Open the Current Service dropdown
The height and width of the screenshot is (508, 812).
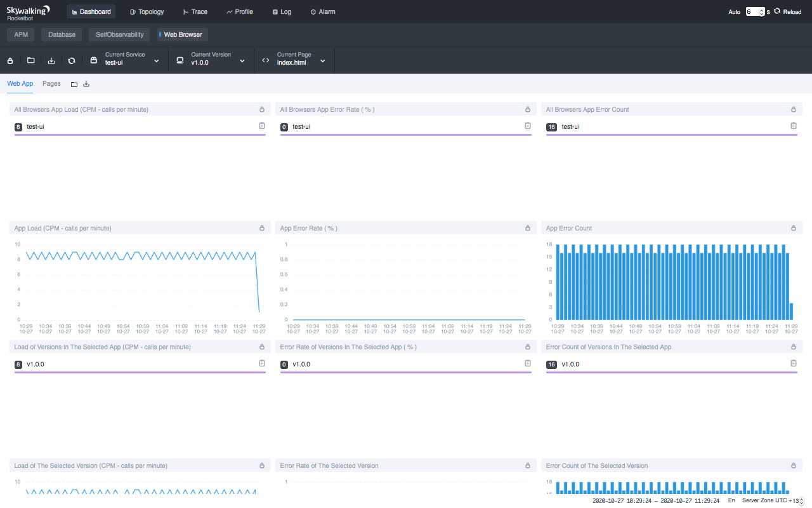pyautogui.click(x=156, y=60)
